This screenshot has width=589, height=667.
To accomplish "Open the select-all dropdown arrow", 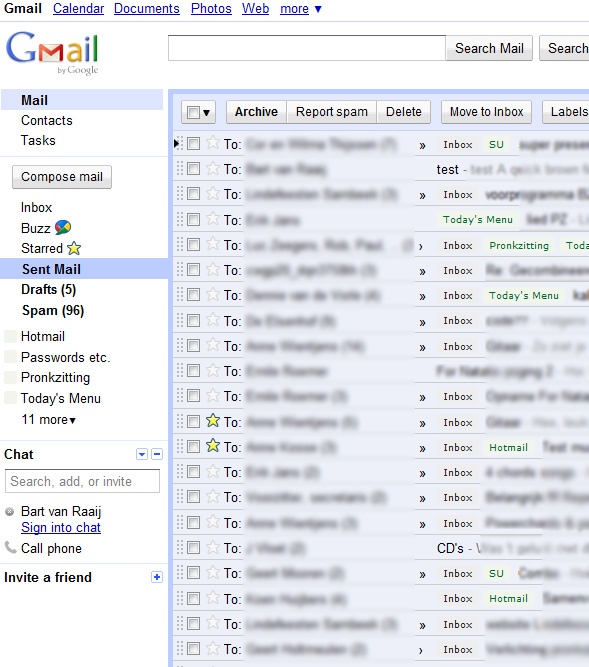I will (x=207, y=113).
